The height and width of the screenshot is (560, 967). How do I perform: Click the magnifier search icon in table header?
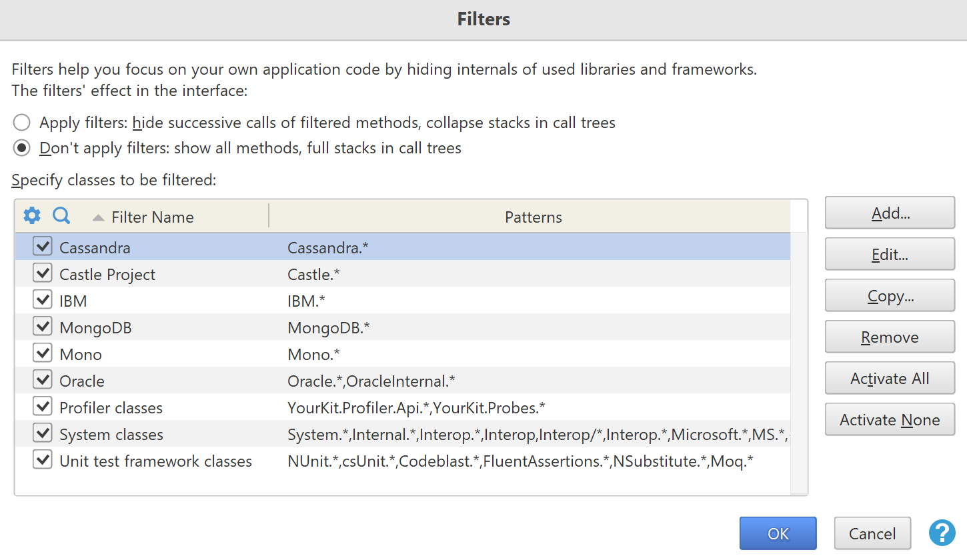(61, 215)
